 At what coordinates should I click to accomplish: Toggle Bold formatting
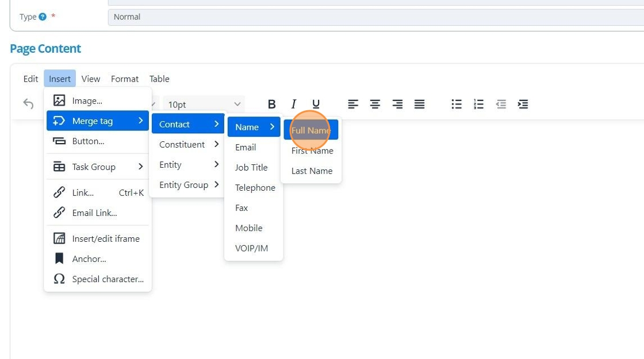[x=271, y=104]
